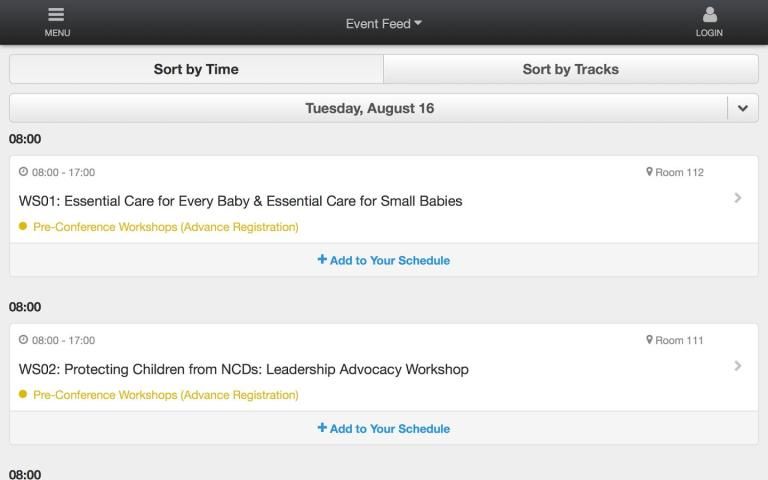Image resolution: width=768 pixels, height=480 pixels.
Task: Open WS01 details via right chevron
Action: coord(738,198)
